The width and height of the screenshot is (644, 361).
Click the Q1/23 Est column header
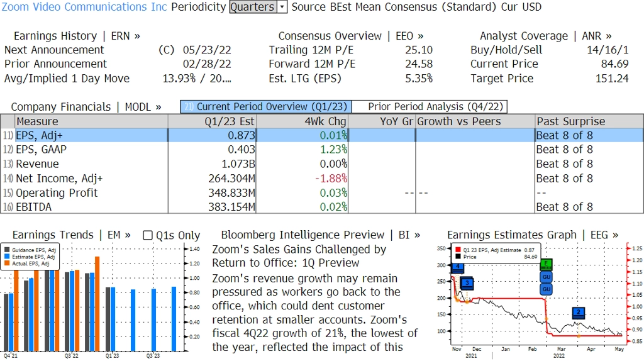point(212,121)
